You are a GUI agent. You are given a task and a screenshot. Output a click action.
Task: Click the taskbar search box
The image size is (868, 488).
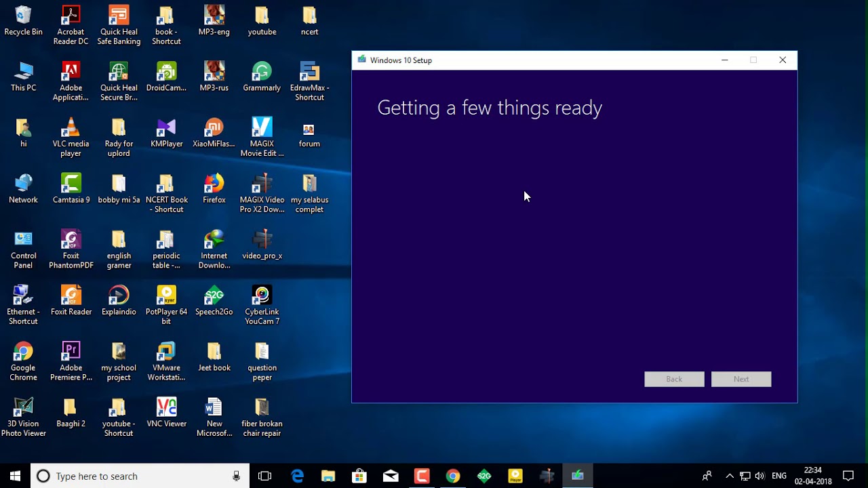pyautogui.click(x=140, y=476)
